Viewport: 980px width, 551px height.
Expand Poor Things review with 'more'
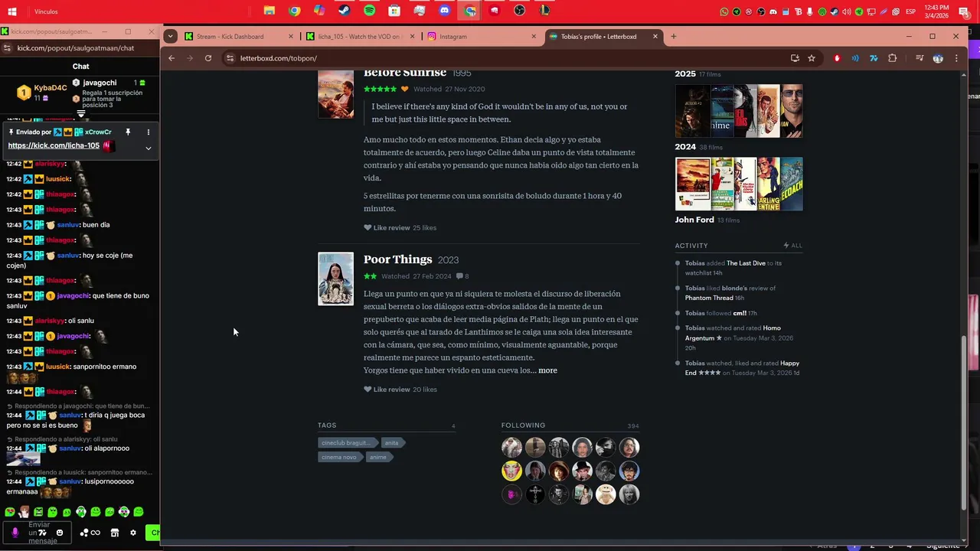(547, 370)
